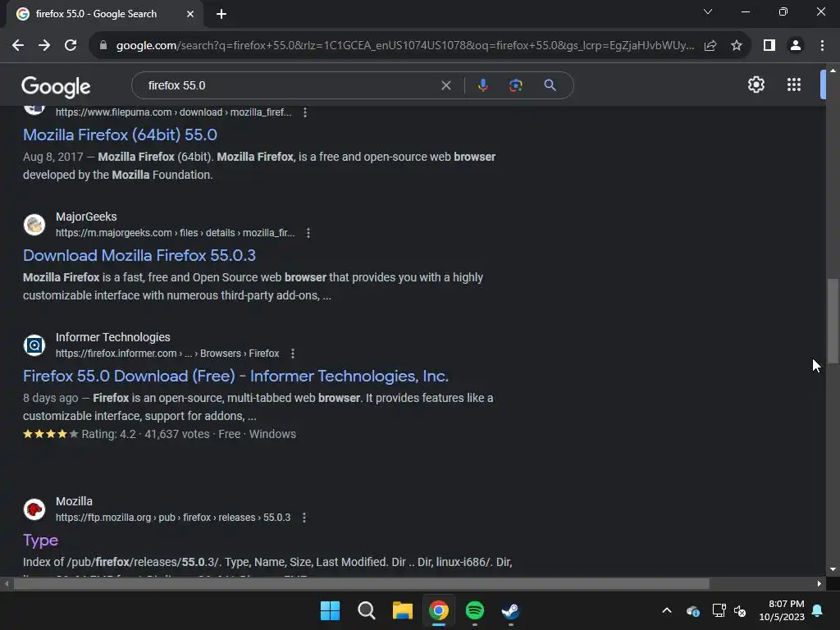Click the Mozilla site name
840x630 pixels.
(x=74, y=501)
